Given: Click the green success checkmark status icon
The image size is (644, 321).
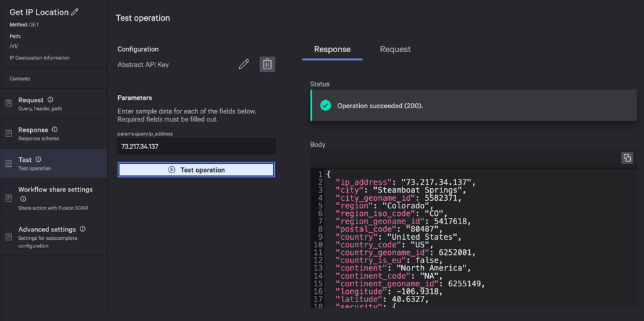Looking at the screenshot, I should point(325,106).
